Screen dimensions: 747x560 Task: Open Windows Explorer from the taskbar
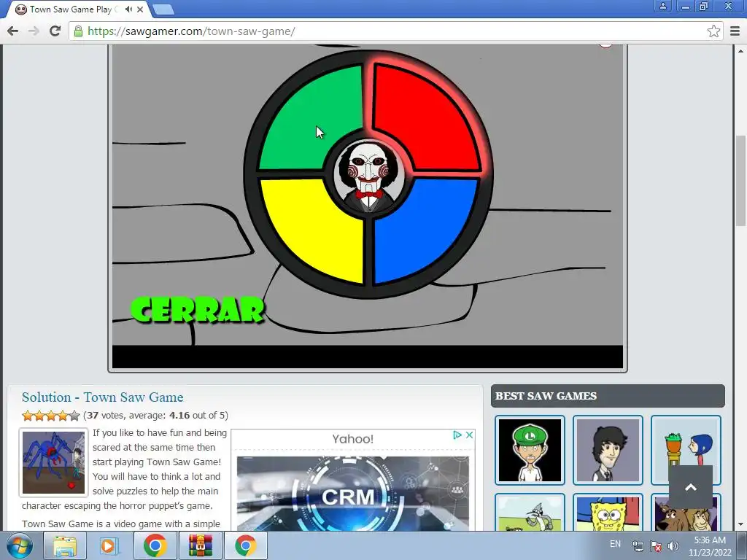(65, 545)
